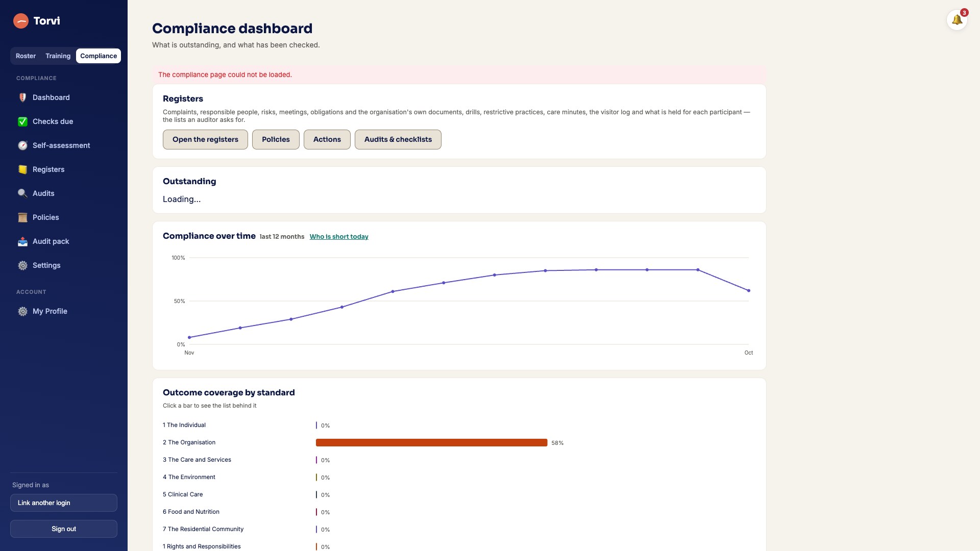Click the My Profile gear icon
Viewport: 980px width, 551px height.
point(22,311)
